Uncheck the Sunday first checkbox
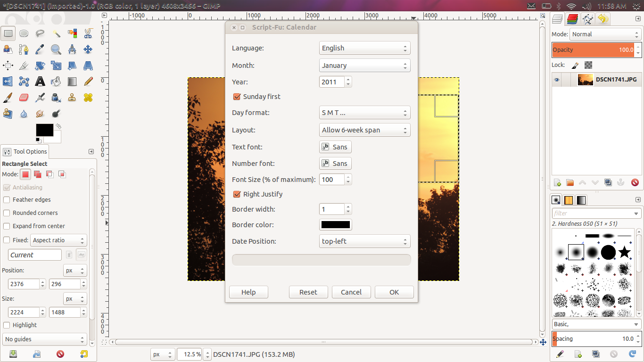 coord(237,97)
